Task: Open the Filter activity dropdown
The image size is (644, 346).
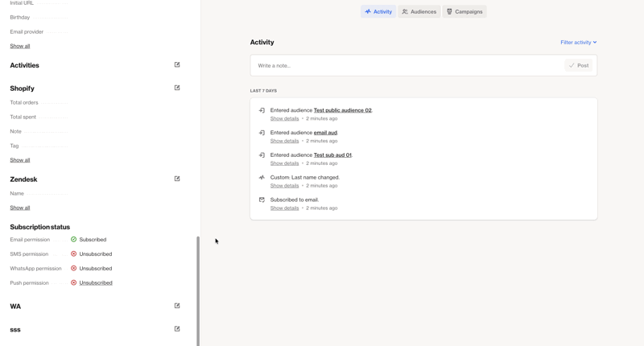Action: [x=578, y=43]
